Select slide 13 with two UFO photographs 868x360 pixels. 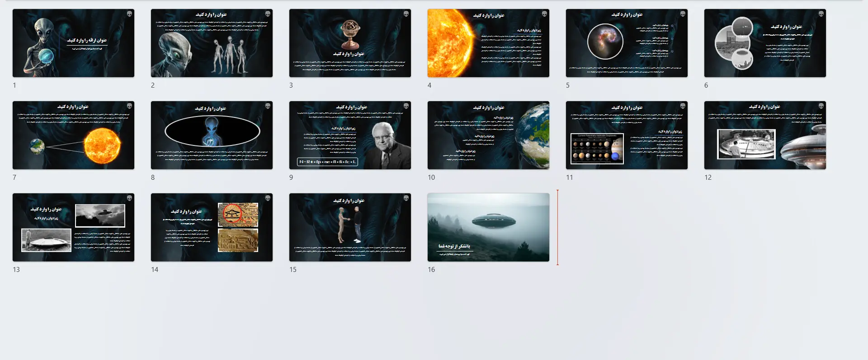point(73,227)
